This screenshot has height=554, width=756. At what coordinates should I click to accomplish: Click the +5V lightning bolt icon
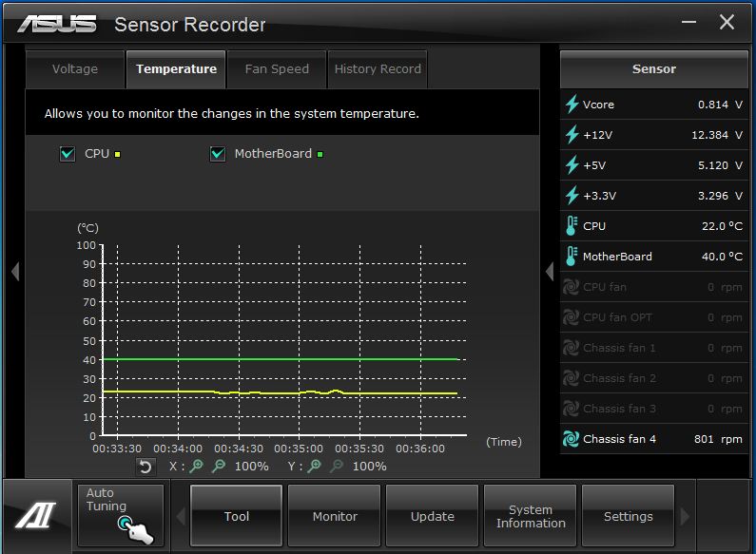(572, 164)
